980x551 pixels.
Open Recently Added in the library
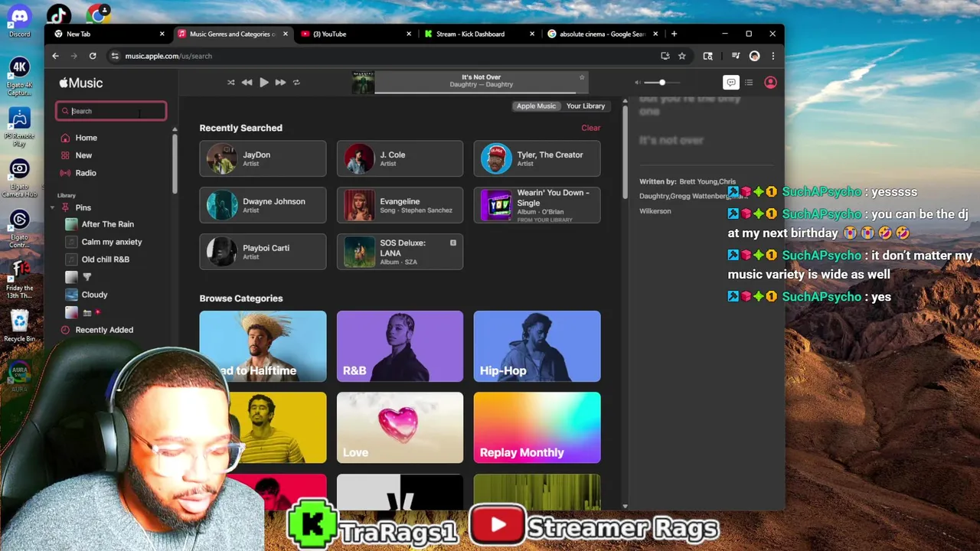(104, 330)
